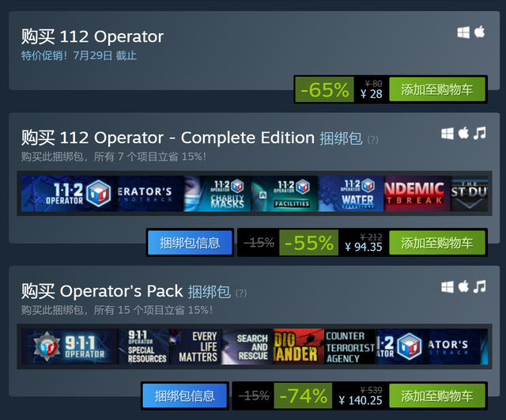Select the 911 Operator thumbnail
The height and width of the screenshot is (420, 506).
70,346
